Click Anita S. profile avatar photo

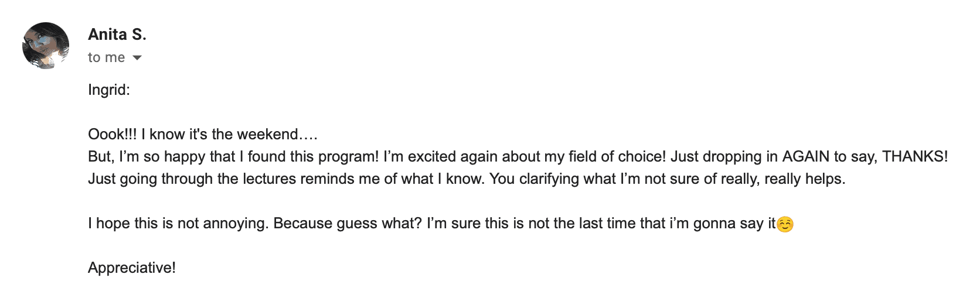(46, 46)
